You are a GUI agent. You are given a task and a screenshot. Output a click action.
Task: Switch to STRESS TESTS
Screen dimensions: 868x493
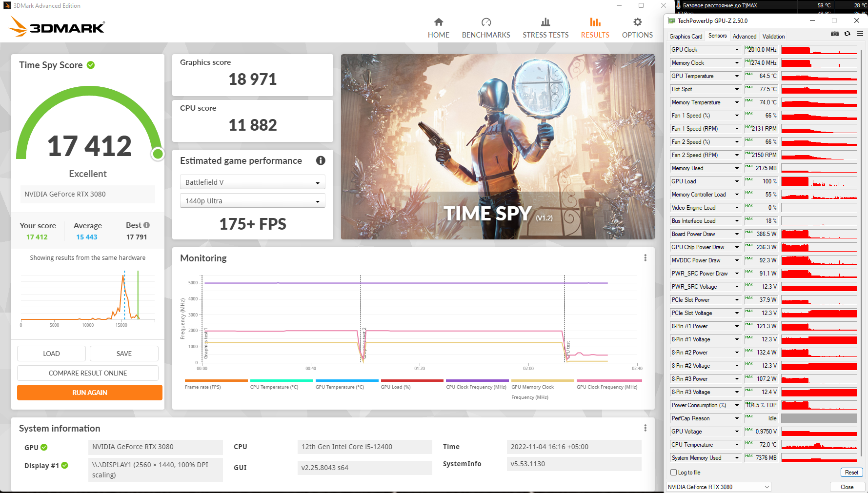coord(545,28)
